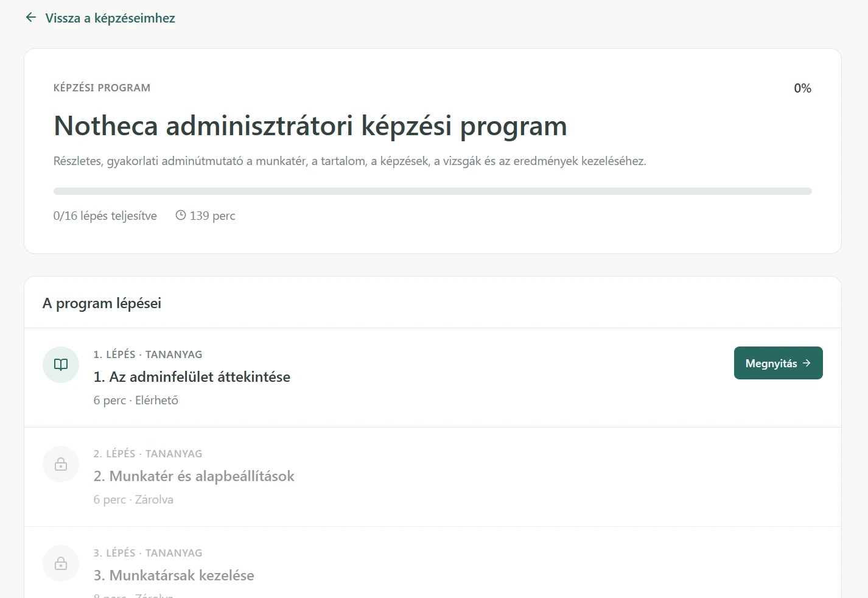Click the 'KÉPZÉSI PROGRAM' label
The image size is (868, 598).
click(102, 88)
